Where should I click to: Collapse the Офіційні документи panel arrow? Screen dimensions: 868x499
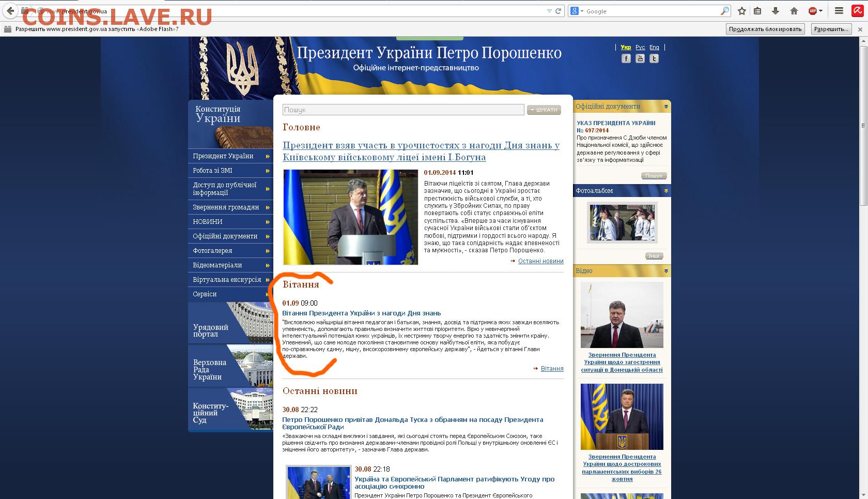point(666,107)
